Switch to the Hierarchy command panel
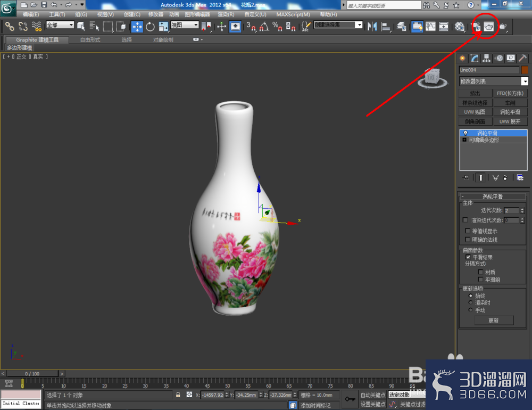The image size is (532, 410). 487,59
